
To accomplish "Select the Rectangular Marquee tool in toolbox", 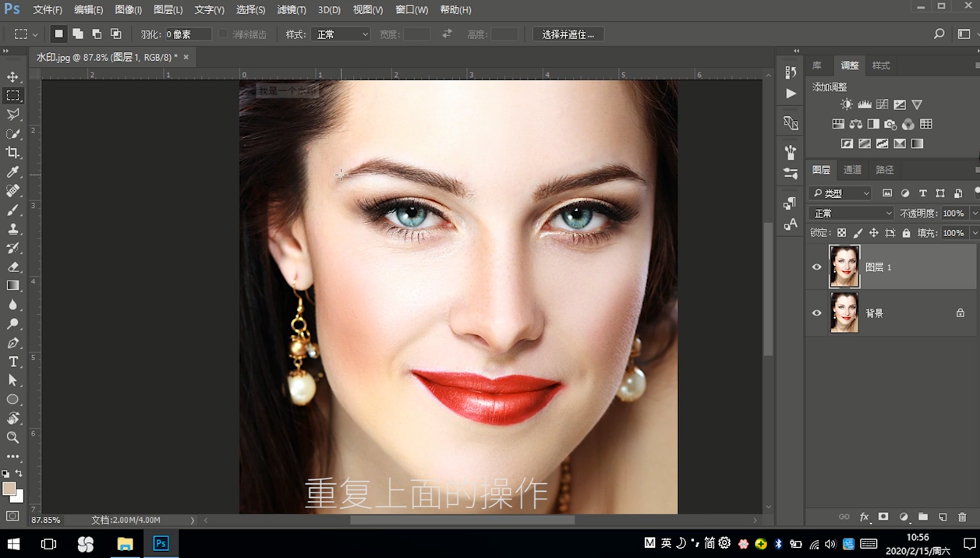I will pos(12,96).
